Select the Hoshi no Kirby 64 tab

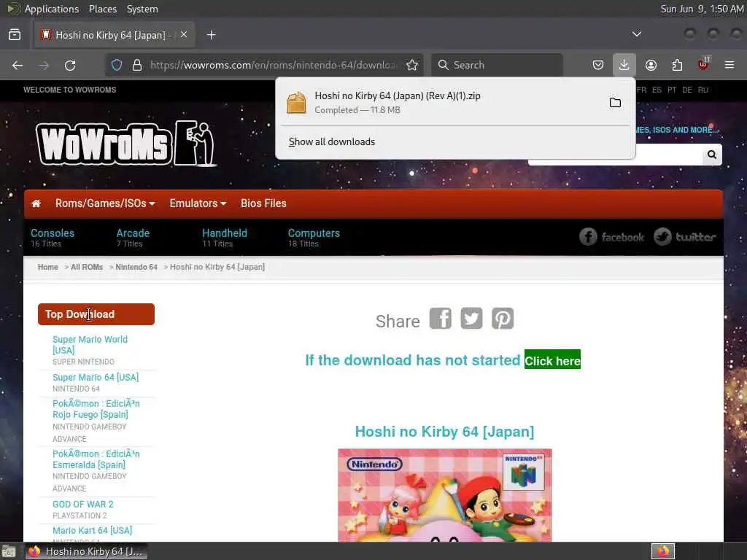tap(115, 35)
